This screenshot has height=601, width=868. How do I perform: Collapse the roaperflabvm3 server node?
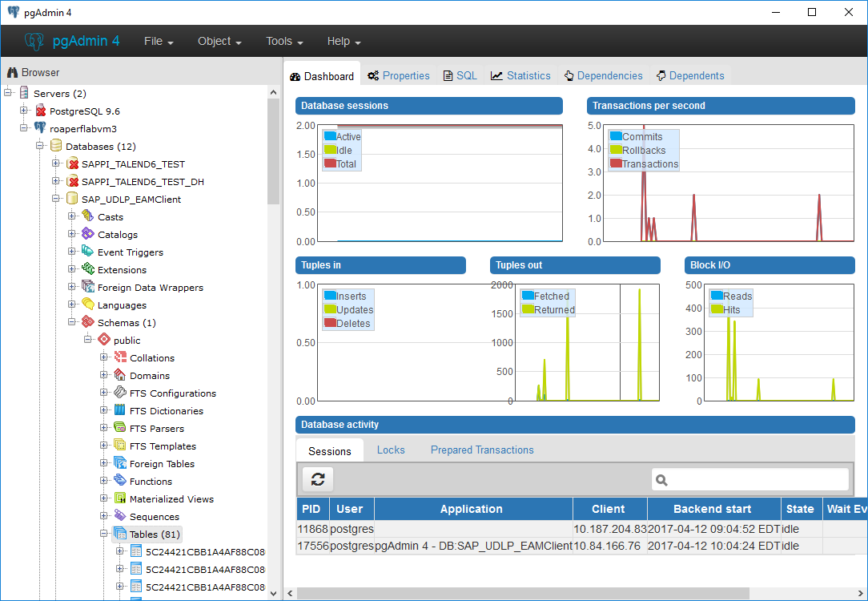coord(24,128)
